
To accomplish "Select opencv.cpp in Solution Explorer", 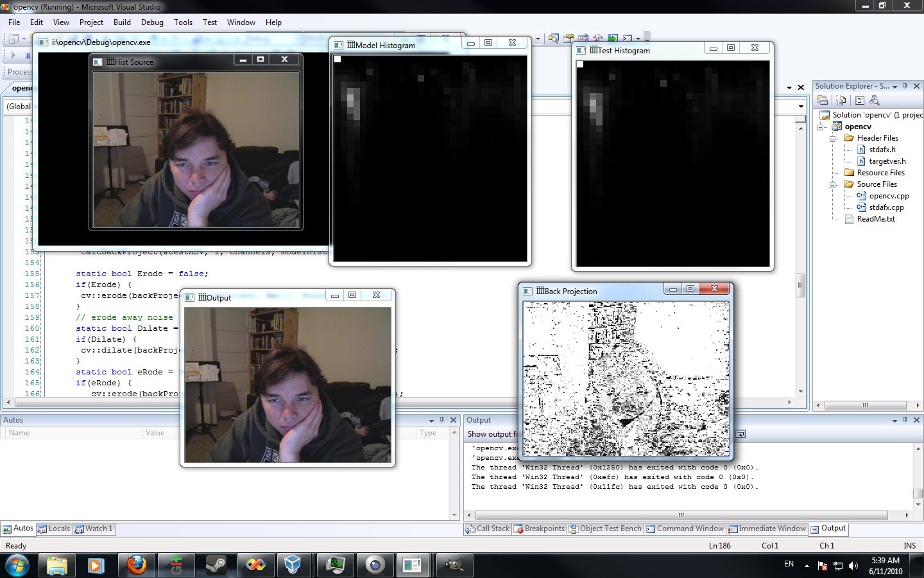I will pyautogui.click(x=889, y=196).
